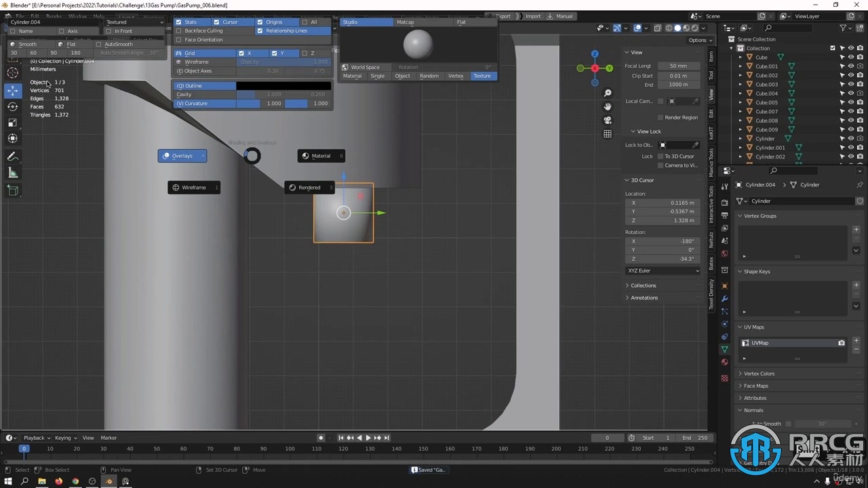This screenshot has height=488, width=868.
Task: Select the Measure tool
Action: coord(13,173)
